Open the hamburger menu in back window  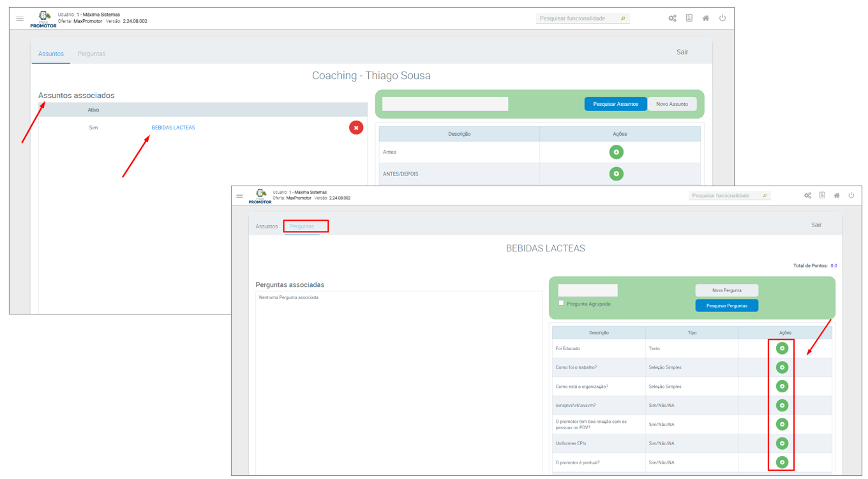pos(20,18)
